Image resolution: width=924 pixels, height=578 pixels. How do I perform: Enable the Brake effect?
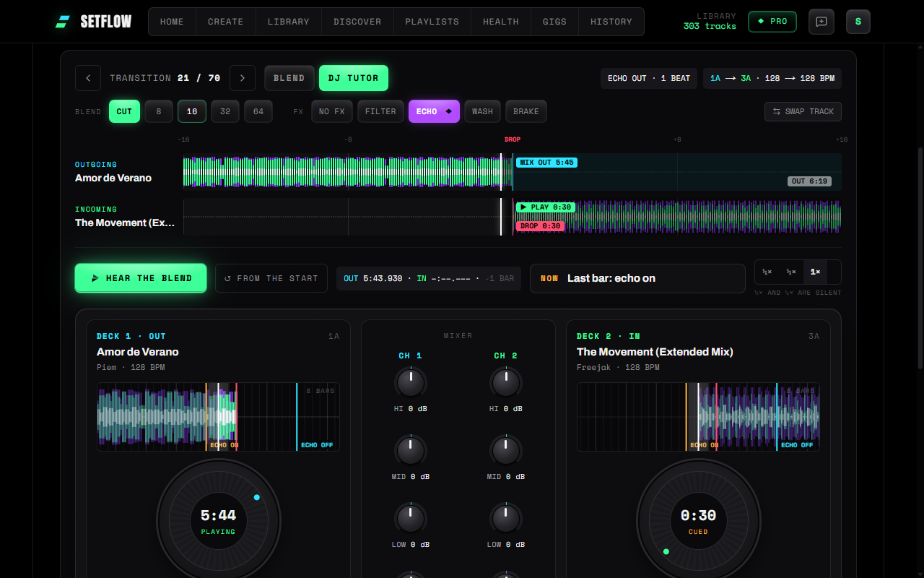[x=526, y=111]
